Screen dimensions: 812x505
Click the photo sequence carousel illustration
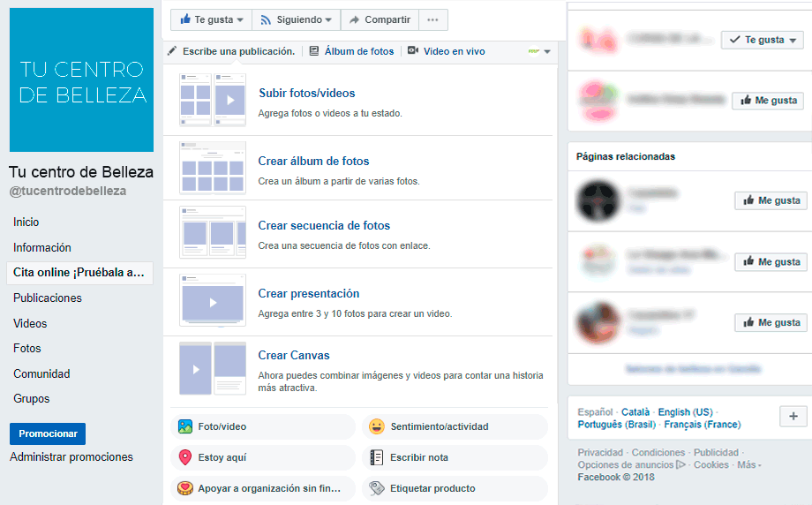pyautogui.click(x=213, y=232)
